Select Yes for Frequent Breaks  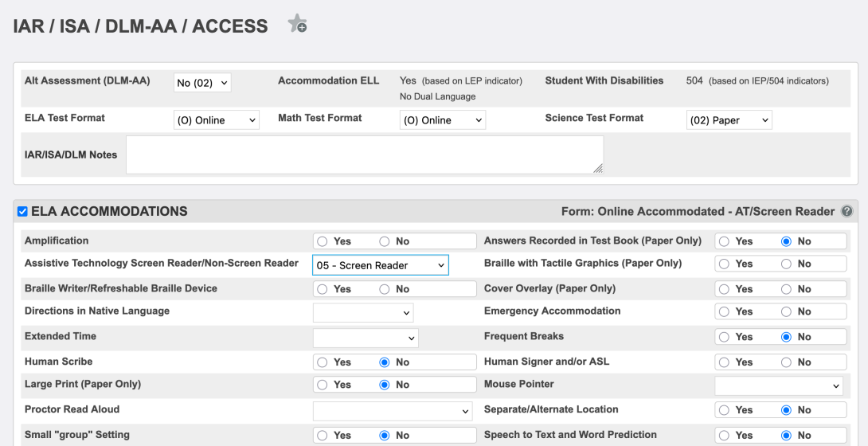click(724, 337)
